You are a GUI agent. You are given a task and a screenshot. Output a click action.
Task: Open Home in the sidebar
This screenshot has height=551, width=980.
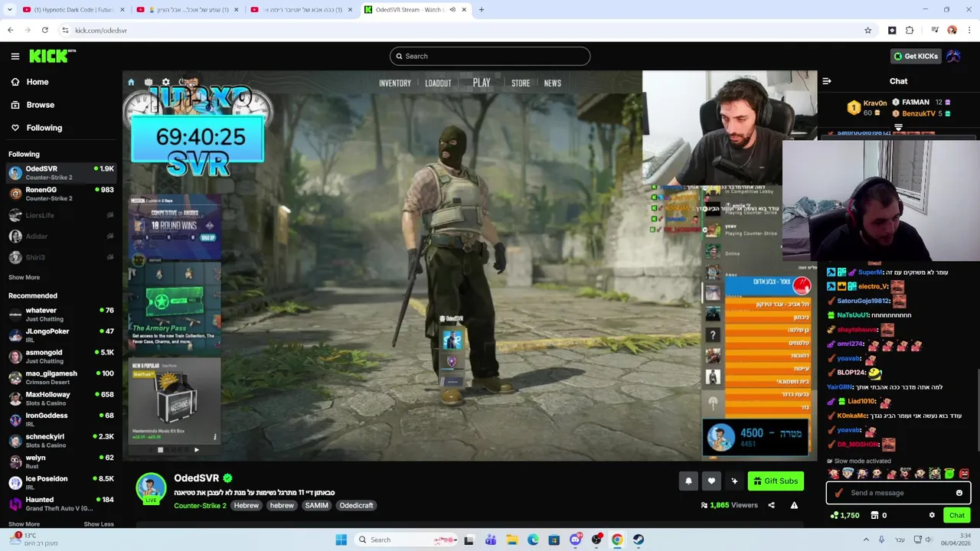click(37, 82)
